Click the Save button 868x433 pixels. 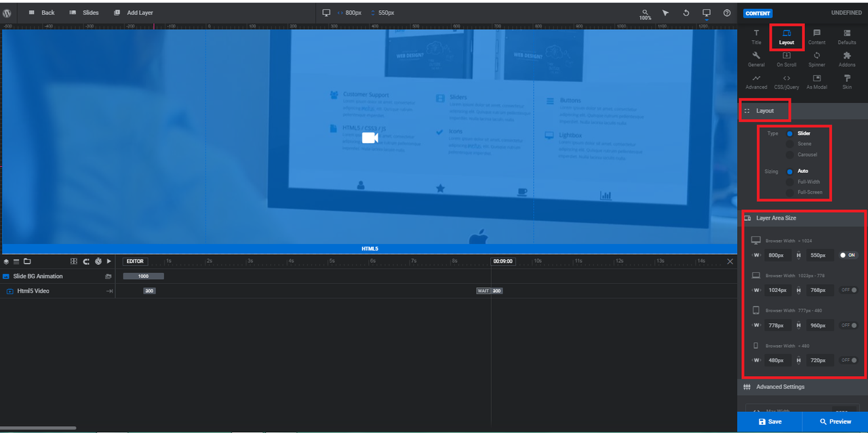pyautogui.click(x=770, y=421)
